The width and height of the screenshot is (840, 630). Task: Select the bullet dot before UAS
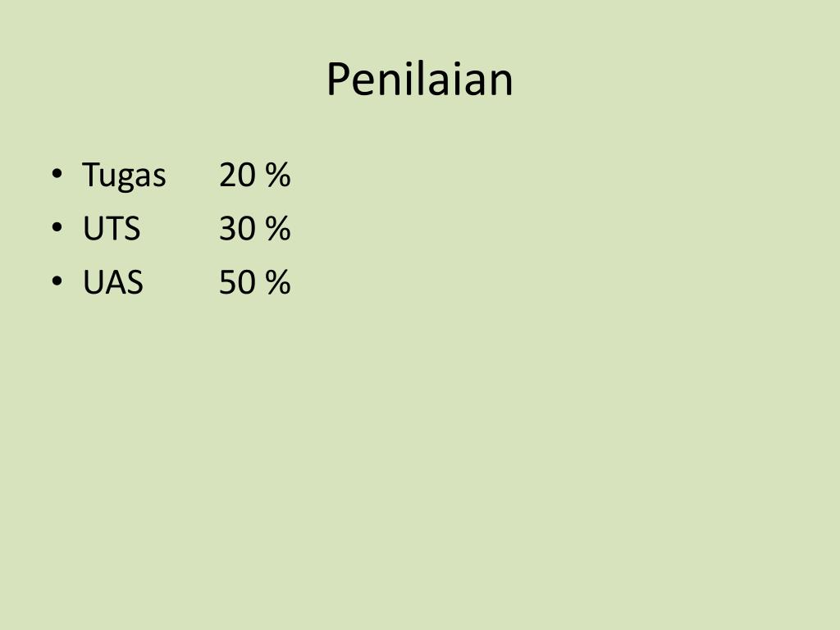click(57, 281)
